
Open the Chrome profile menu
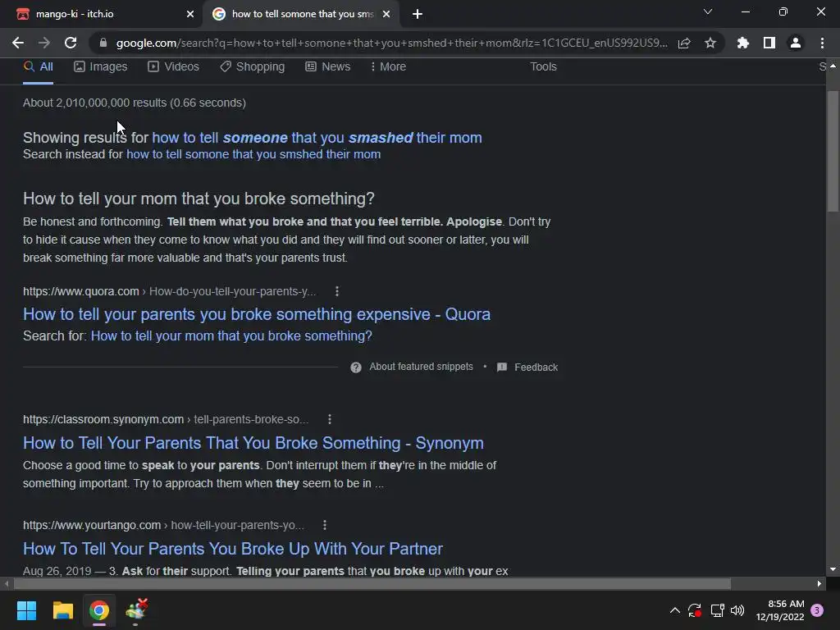tap(796, 43)
